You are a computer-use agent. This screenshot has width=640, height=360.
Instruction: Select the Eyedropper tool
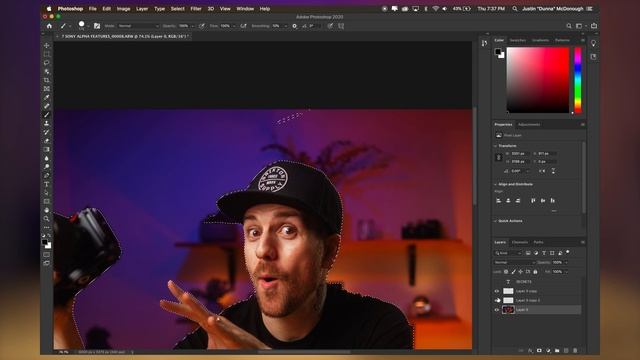pos(47,97)
